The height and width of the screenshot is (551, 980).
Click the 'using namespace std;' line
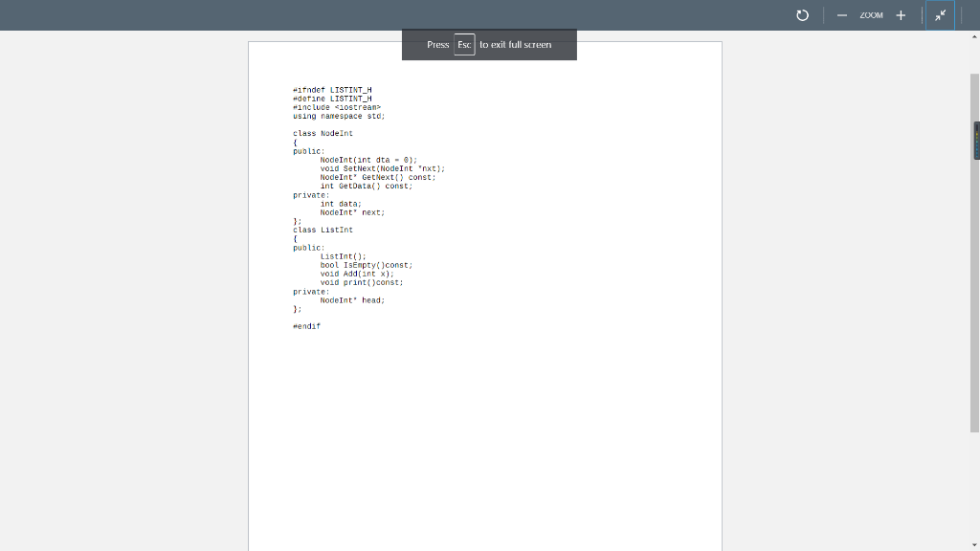[340, 116]
